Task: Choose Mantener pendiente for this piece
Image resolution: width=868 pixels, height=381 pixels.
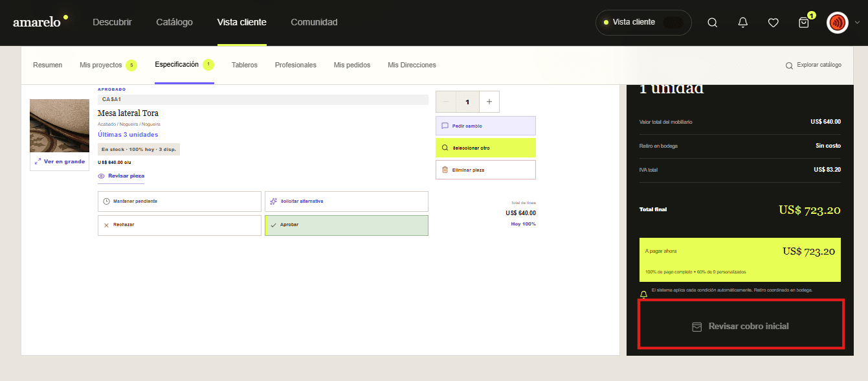Action: click(x=179, y=202)
